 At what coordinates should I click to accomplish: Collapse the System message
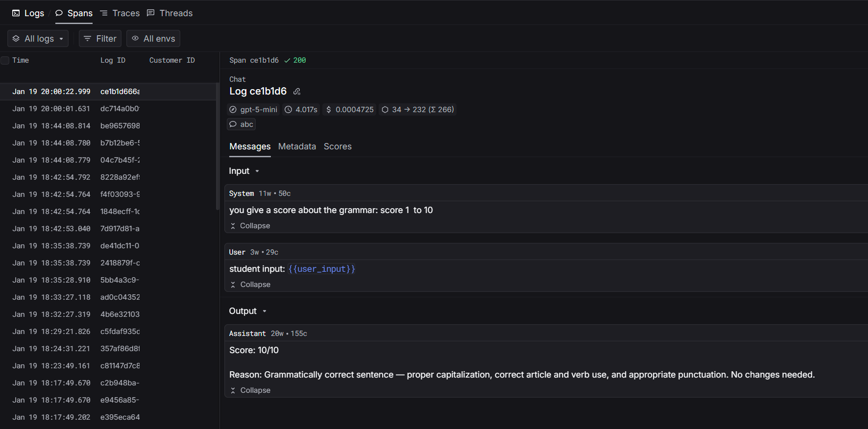250,226
